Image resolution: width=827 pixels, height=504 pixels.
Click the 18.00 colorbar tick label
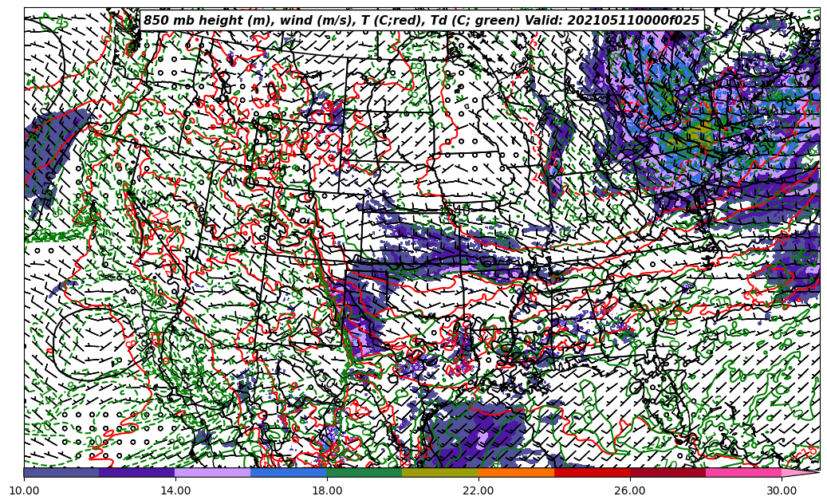[x=327, y=491]
